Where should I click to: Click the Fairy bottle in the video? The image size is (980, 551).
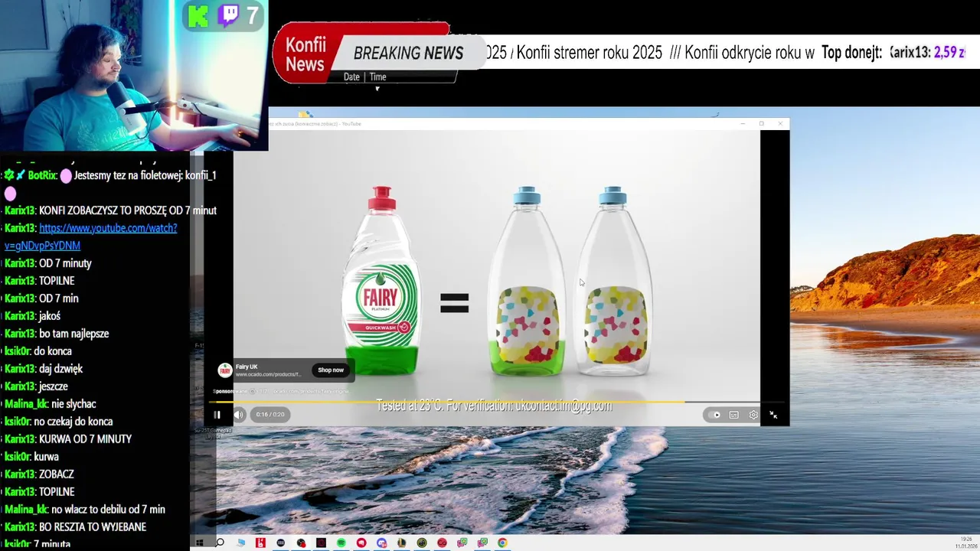pyautogui.click(x=382, y=280)
